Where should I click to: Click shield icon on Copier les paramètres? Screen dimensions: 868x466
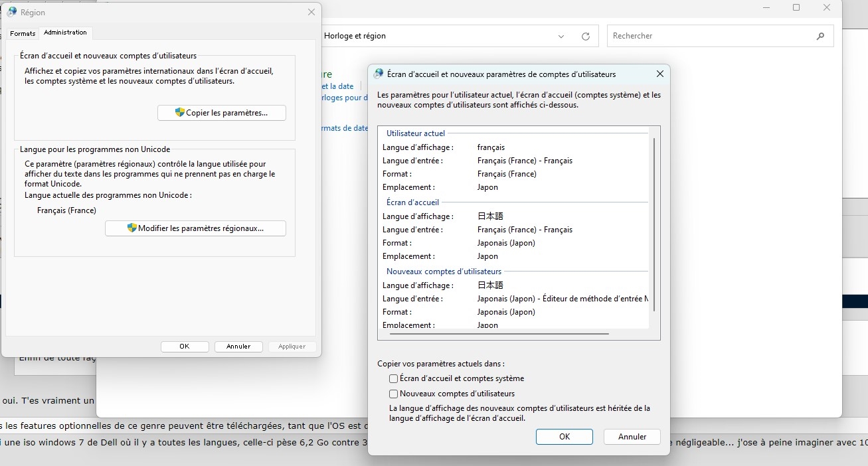[179, 113]
